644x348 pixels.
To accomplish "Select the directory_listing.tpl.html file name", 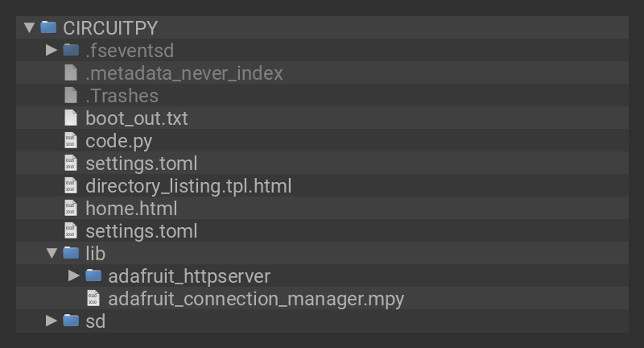I will coord(188,185).
